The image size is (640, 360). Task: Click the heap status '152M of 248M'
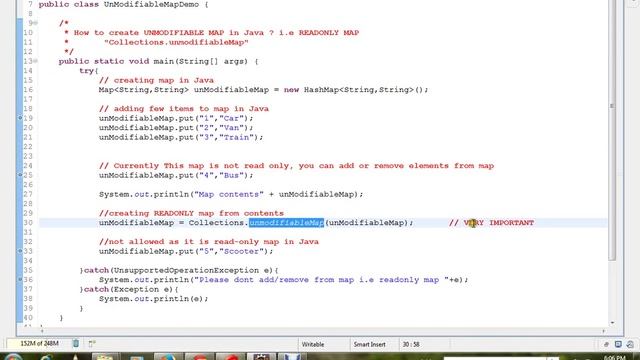point(39,344)
